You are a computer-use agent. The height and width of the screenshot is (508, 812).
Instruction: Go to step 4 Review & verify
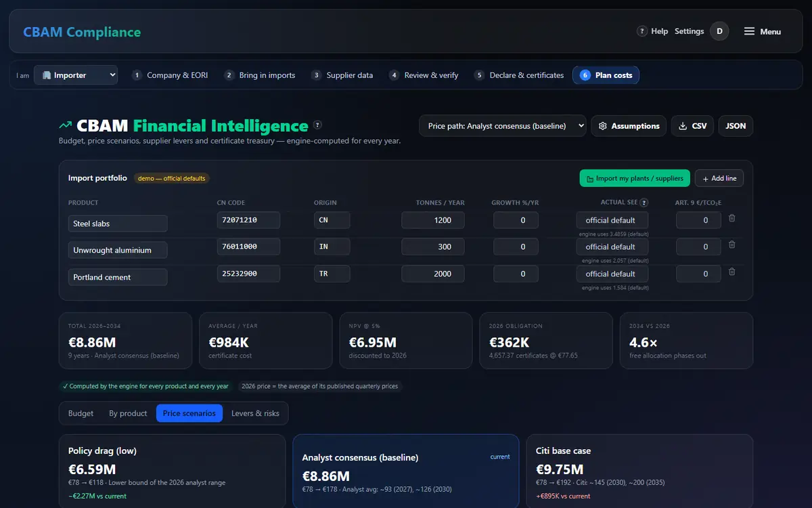424,75
